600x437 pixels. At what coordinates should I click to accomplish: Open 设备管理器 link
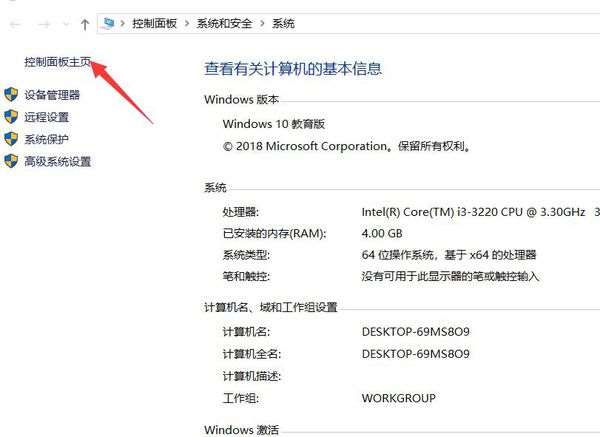point(52,95)
